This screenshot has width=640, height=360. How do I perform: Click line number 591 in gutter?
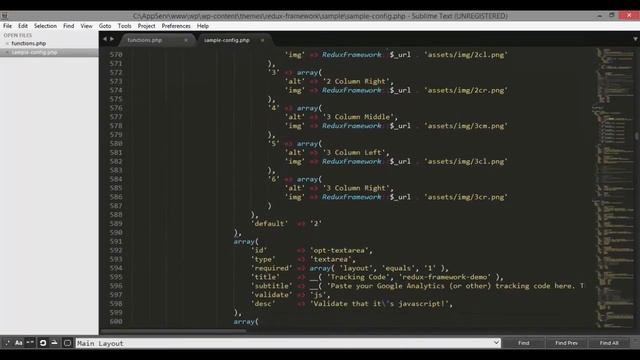point(116,241)
